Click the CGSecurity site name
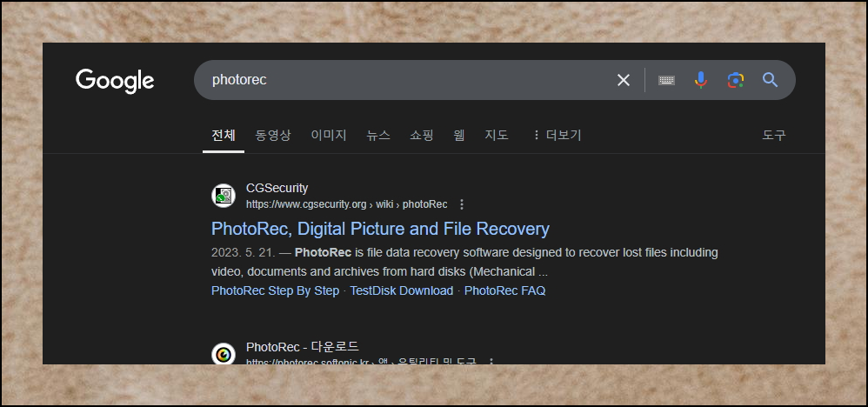Image resolution: width=868 pixels, height=407 pixels. (x=277, y=188)
